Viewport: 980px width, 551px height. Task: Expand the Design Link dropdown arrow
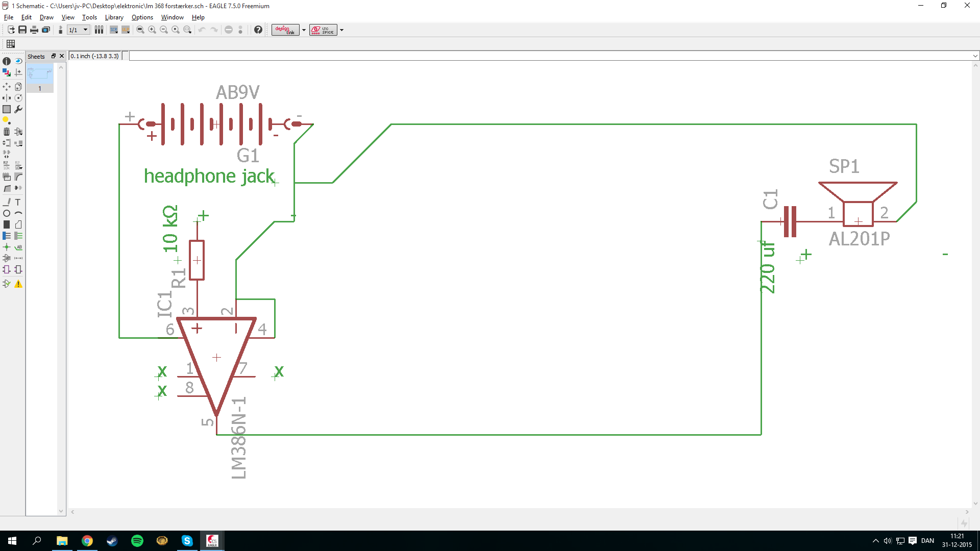[x=304, y=30]
